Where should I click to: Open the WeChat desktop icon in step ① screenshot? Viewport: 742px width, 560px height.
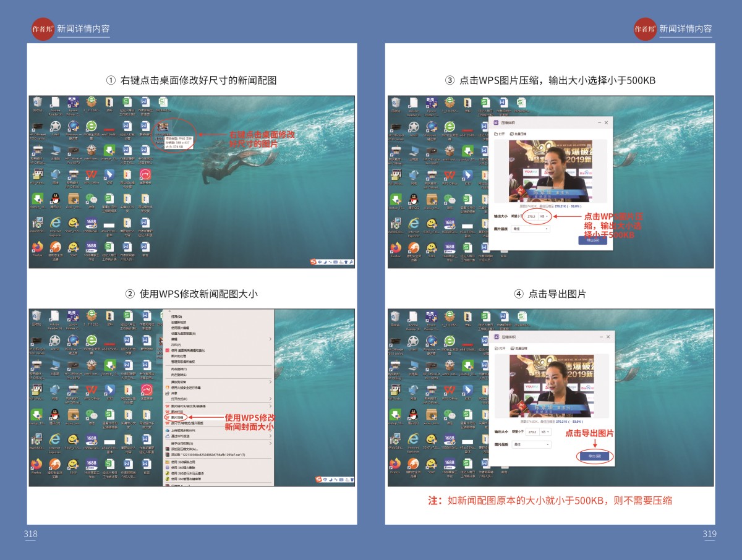tap(91, 199)
